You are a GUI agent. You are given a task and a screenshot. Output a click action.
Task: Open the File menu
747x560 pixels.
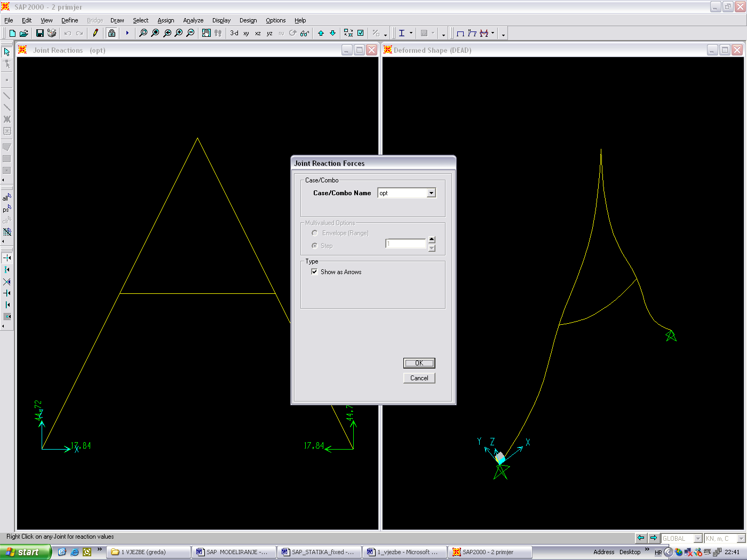pos(9,20)
